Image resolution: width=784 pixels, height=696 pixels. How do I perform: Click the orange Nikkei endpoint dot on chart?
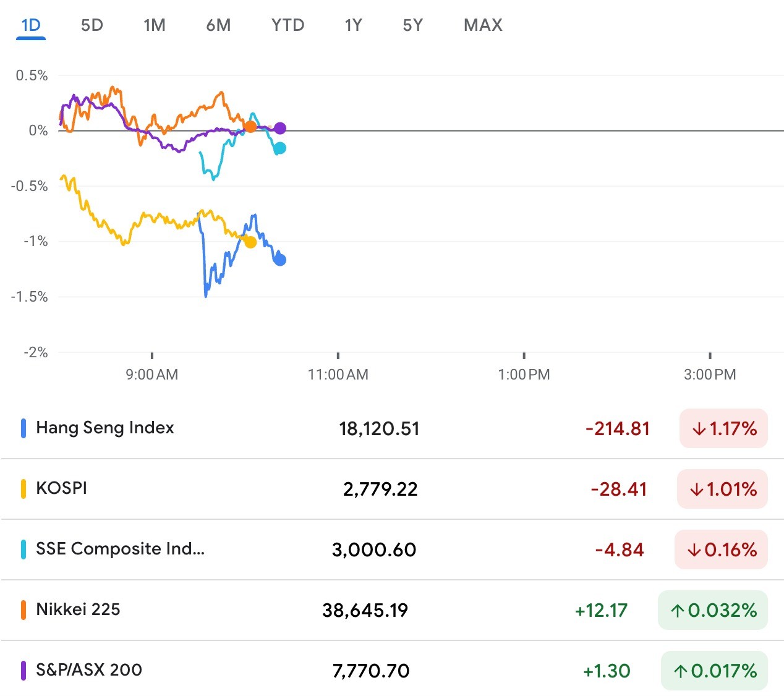250,127
